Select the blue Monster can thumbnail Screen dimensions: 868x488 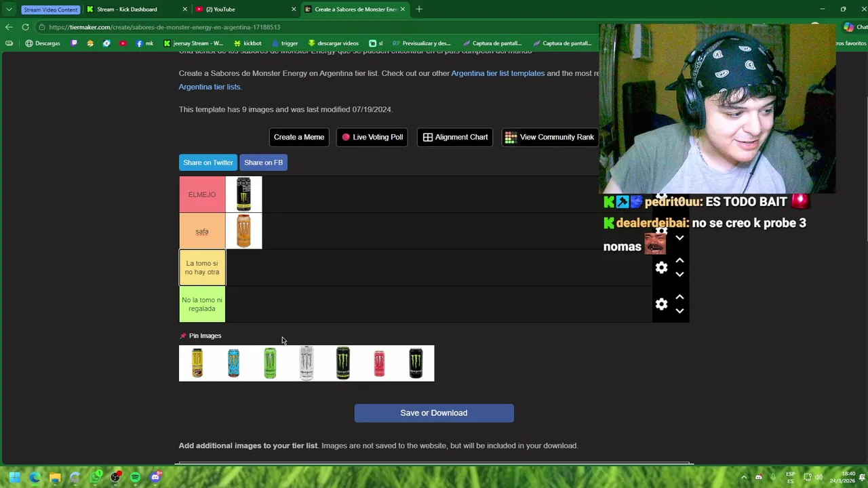(233, 363)
